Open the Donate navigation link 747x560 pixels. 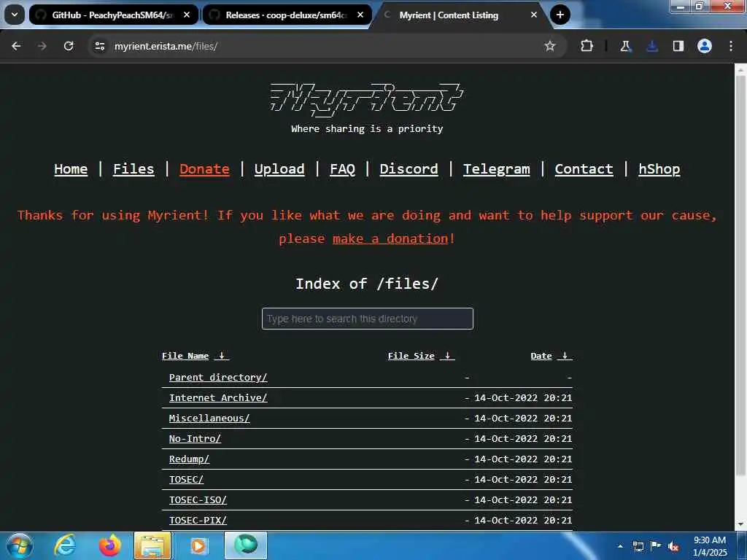click(x=204, y=169)
